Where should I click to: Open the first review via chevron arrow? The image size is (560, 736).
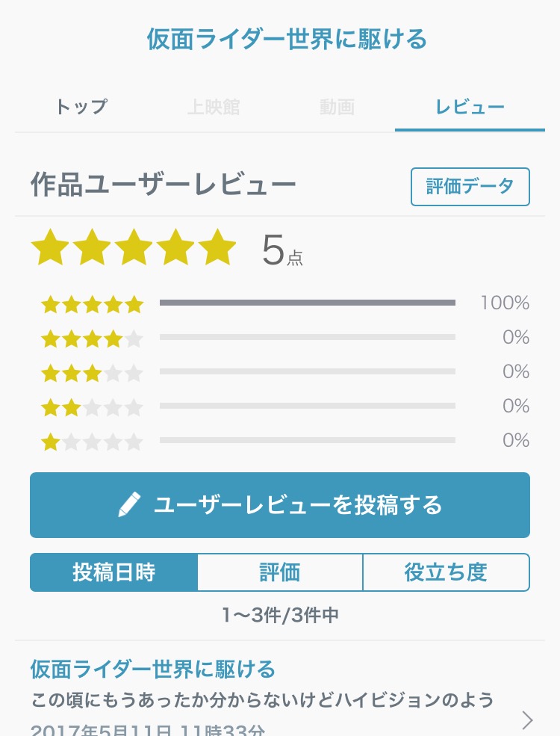point(527,720)
